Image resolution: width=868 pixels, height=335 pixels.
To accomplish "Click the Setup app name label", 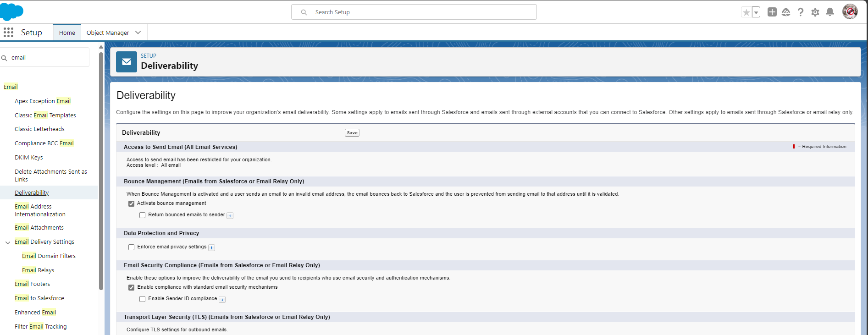I will (31, 33).
